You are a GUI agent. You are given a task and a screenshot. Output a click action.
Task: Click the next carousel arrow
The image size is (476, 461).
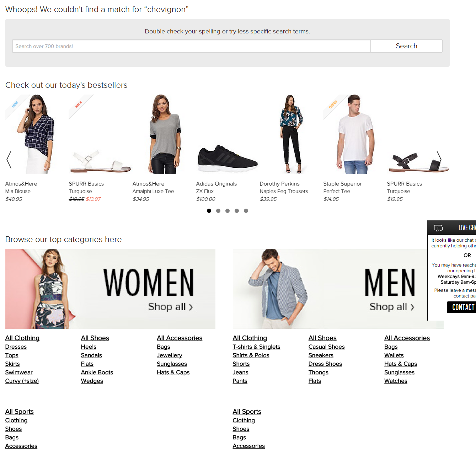(439, 159)
